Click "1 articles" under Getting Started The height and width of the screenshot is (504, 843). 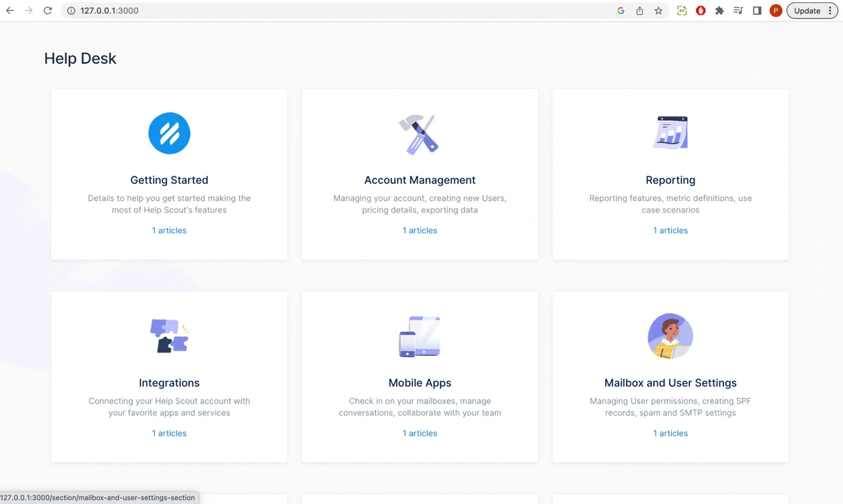coord(169,230)
